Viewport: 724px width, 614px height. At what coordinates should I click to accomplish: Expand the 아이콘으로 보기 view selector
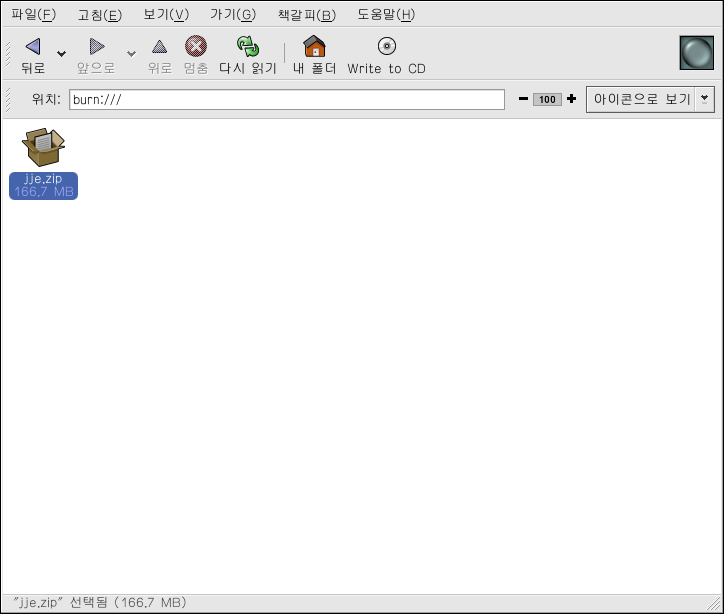pos(705,99)
